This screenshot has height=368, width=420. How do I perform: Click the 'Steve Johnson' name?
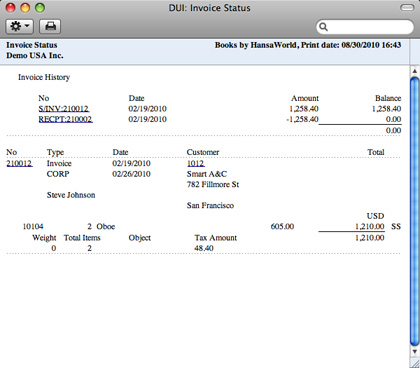point(71,195)
